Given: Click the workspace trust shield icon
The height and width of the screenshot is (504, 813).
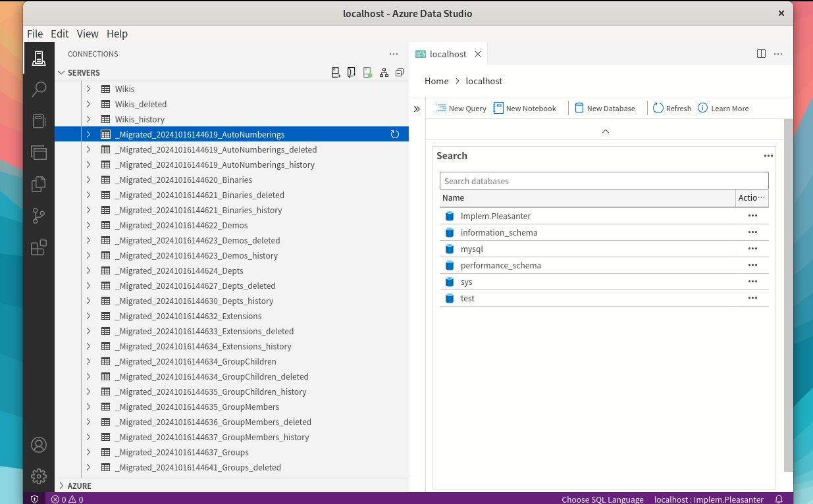Looking at the screenshot, I should pos(35,499).
